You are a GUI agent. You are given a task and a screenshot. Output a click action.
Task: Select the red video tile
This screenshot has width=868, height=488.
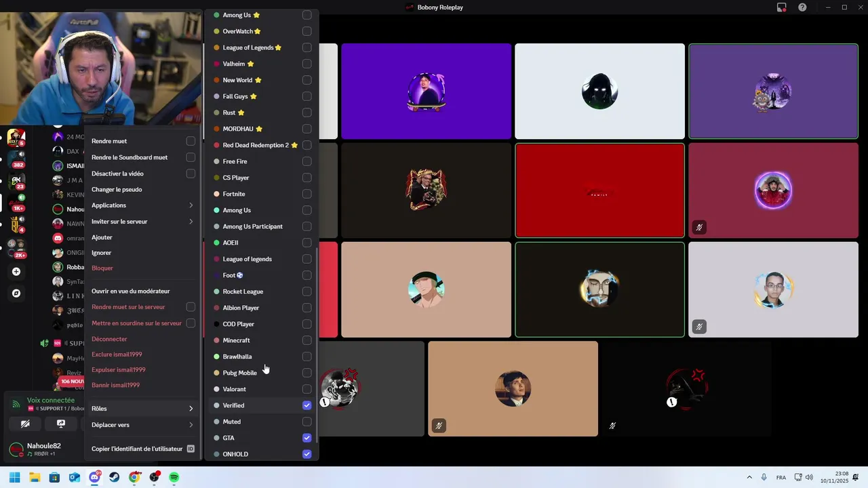pos(599,190)
